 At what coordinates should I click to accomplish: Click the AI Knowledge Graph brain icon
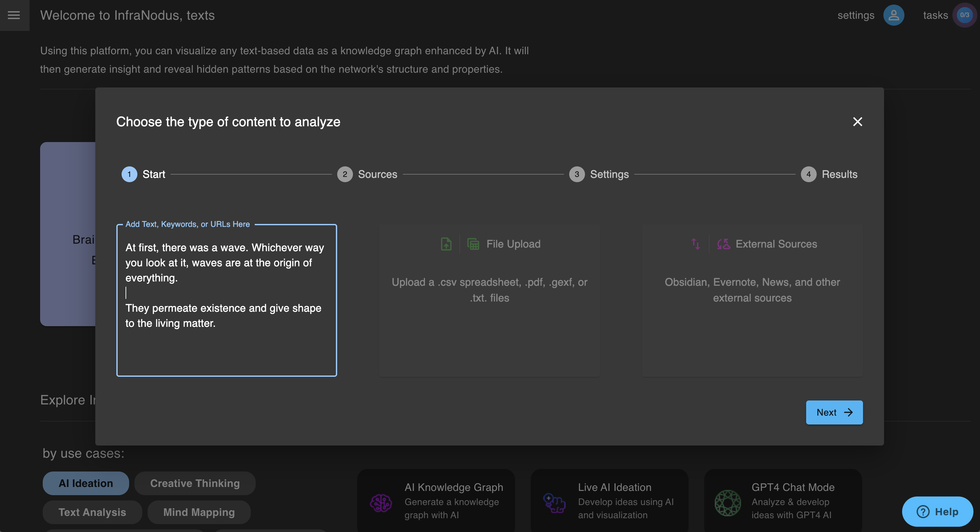click(381, 503)
